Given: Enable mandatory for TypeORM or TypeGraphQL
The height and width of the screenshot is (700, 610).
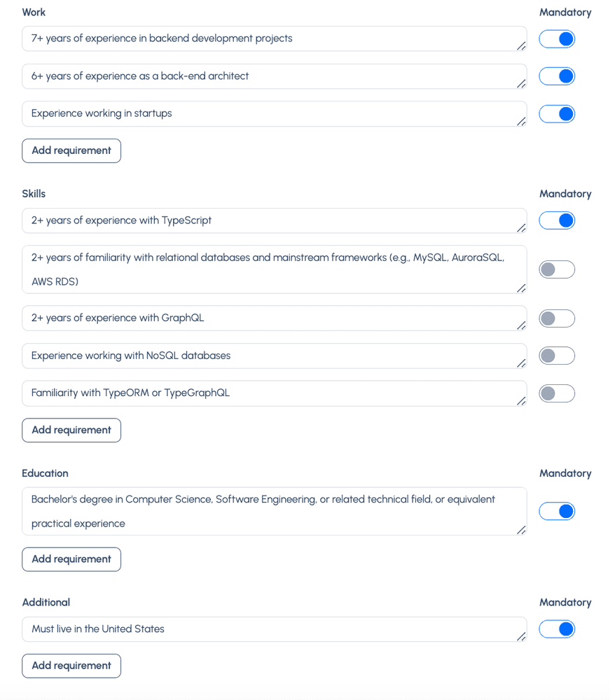Looking at the screenshot, I should pyautogui.click(x=556, y=393).
